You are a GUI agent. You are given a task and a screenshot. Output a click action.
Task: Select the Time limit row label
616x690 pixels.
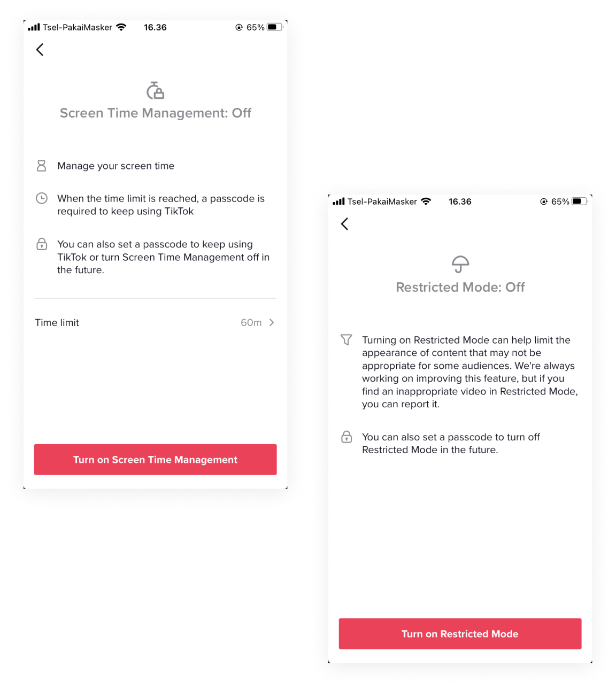[57, 322]
